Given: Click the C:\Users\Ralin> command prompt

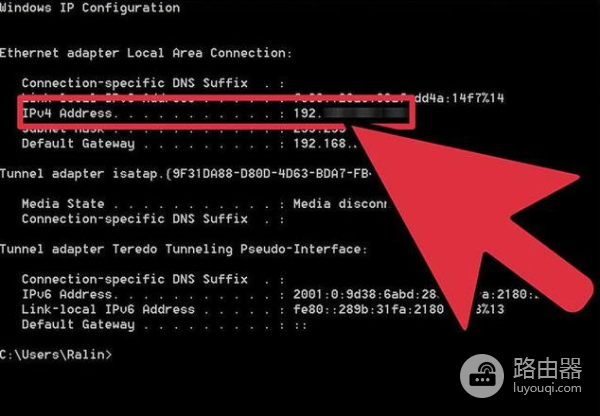Looking at the screenshot, I should pyautogui.click(x=56, y=354).
